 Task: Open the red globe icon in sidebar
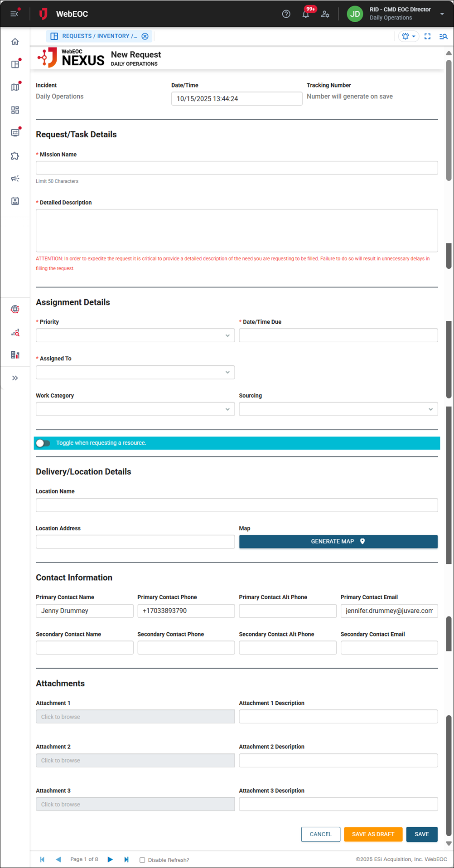coord(15,309)
